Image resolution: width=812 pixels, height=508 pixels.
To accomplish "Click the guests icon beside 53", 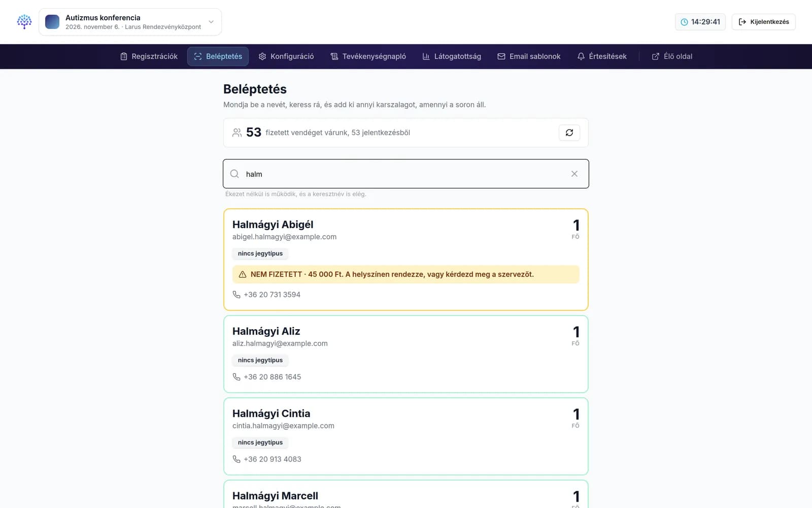I will [237, 133].
